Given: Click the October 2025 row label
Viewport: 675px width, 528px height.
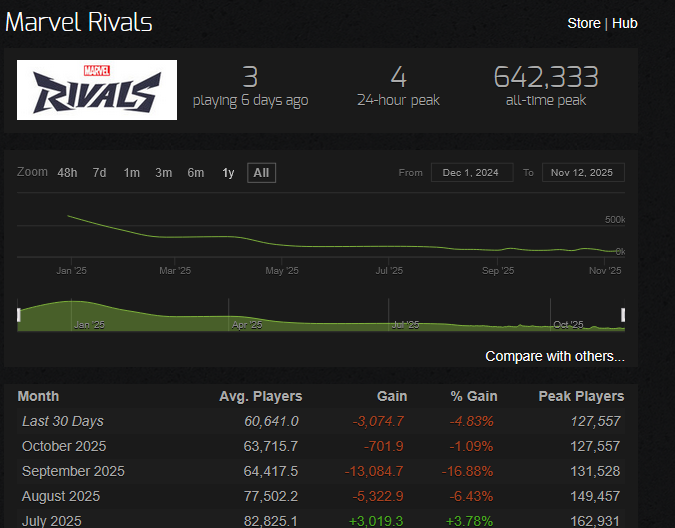Looking at the screenshot, I should tap(64, 446).
